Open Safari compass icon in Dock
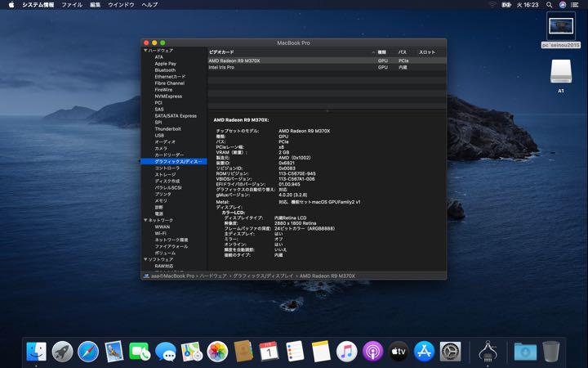 tap(88, 352)
